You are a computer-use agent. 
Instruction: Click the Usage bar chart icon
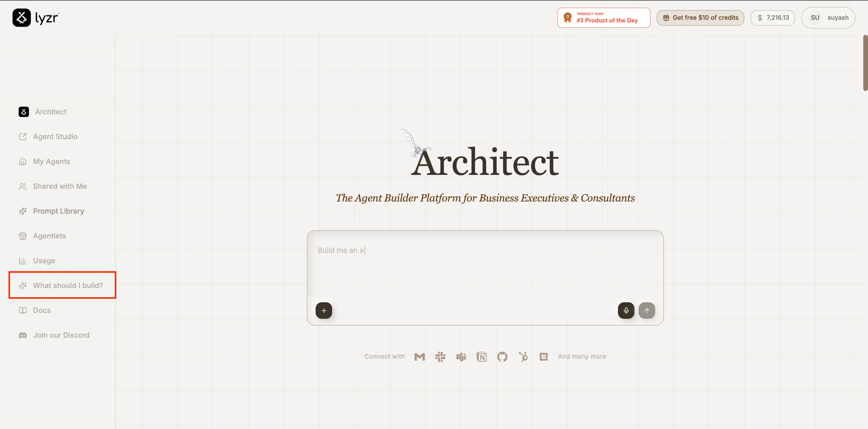[22, 261]
